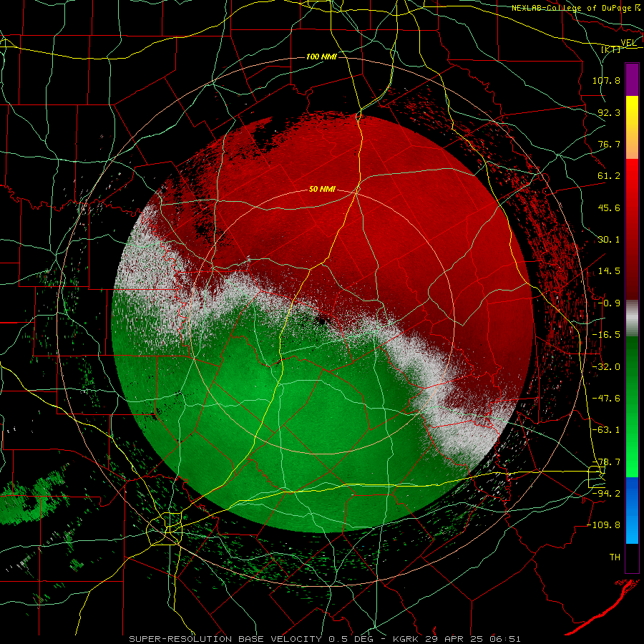This screenshot has width=644, height=644.
Task: Click the 45.6 velocity scale value
Action: click(x=609, y=208)
